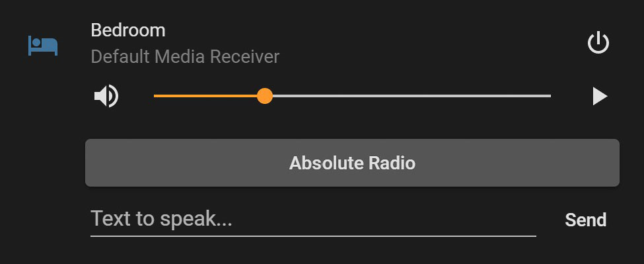Mute the Bedroom speaker volume
Image resolution: width=644 pixels, height=264 pixels.
coord(106,96)
